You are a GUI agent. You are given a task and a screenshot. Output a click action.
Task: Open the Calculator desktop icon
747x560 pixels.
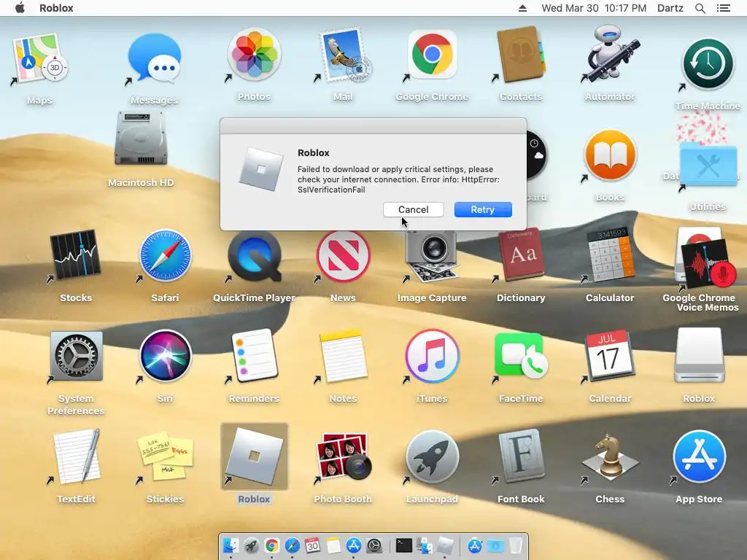coord(610,256)
